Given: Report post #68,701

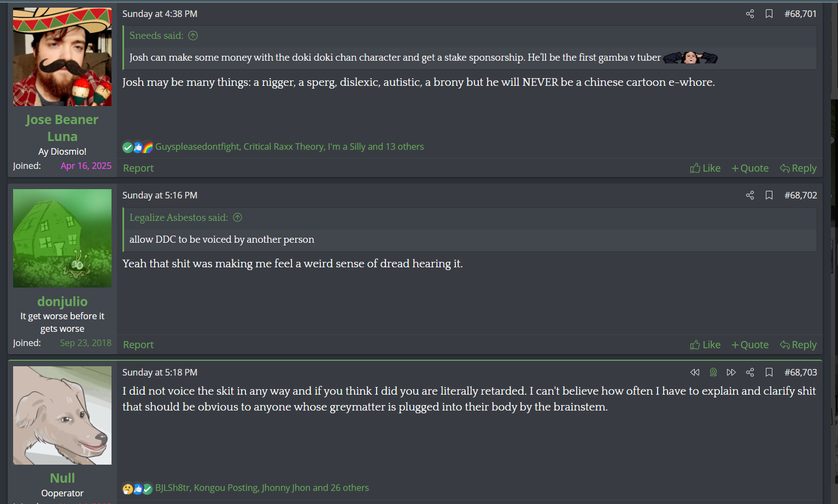Looking at the screenshot, I should pyautogui.click(x=138, y=168).
